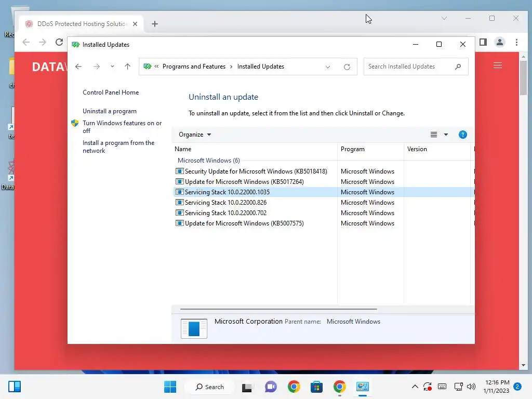This screenshot has width=532, height=399.
Task: Refresh the Installed Updates list
Action: pyautogui.click(x=347, y=67)
